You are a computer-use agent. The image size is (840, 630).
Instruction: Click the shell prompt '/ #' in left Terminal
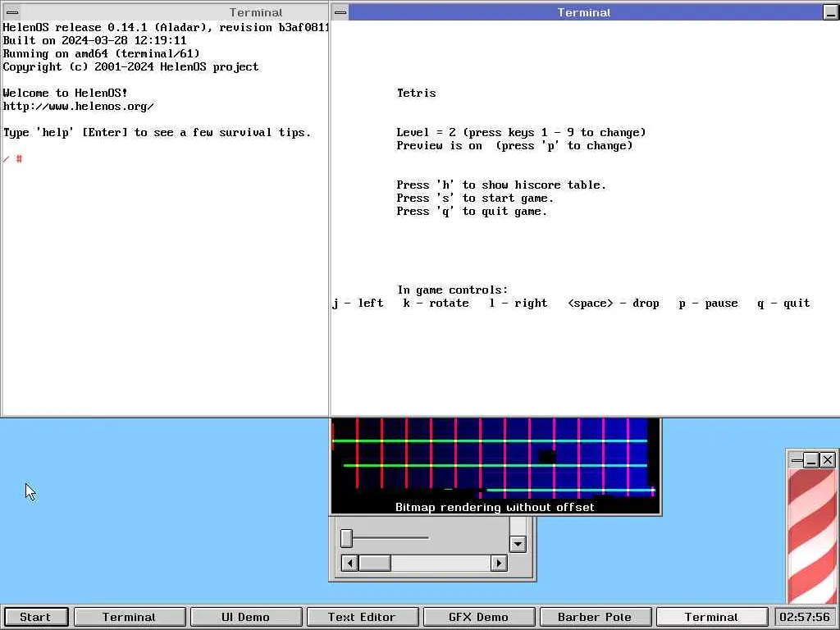tap(13, 158)
